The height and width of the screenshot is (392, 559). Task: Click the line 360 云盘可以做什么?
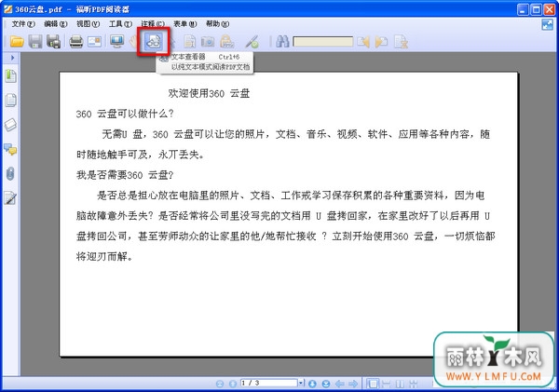click(x=125, y=114)
